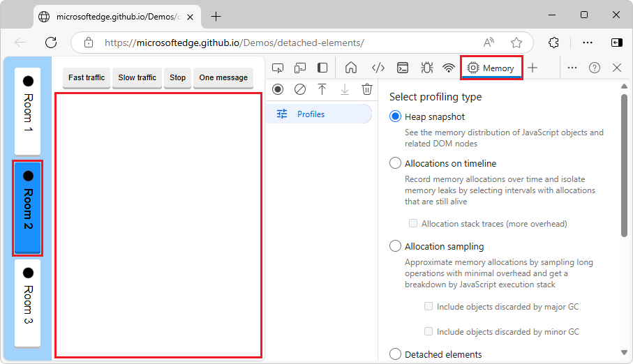Toggle device emulation icon
633x364 pixels.
tap(300, 68)
